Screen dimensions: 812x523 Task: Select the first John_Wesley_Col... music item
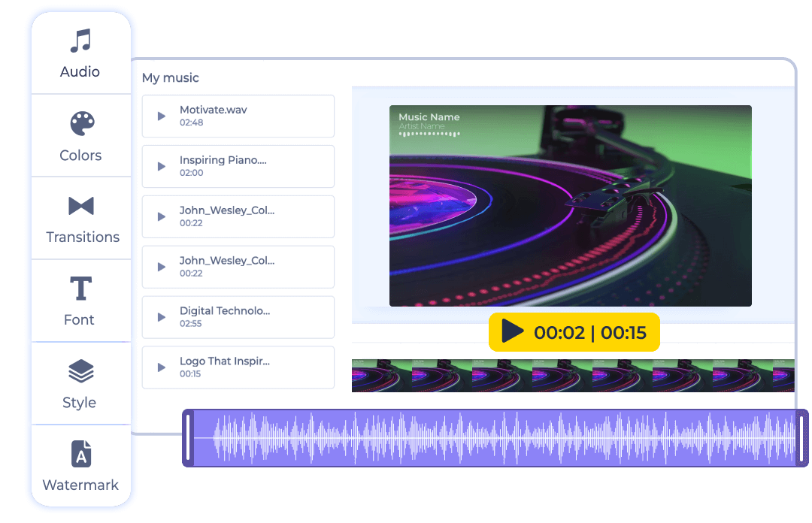point(238,216)
